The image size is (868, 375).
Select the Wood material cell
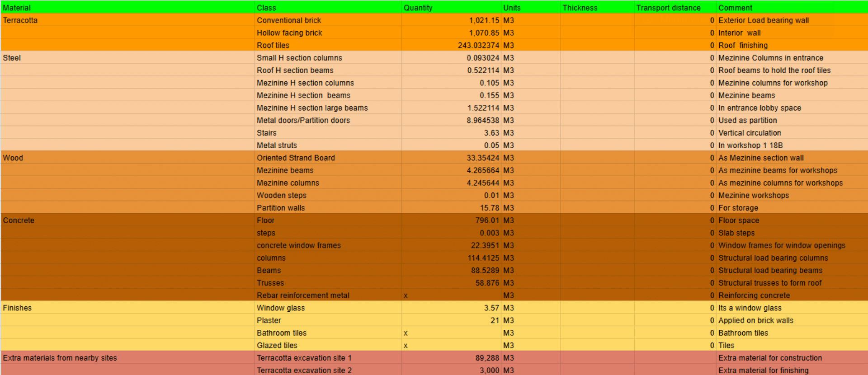pyautogui.click(x=128, y=158)
